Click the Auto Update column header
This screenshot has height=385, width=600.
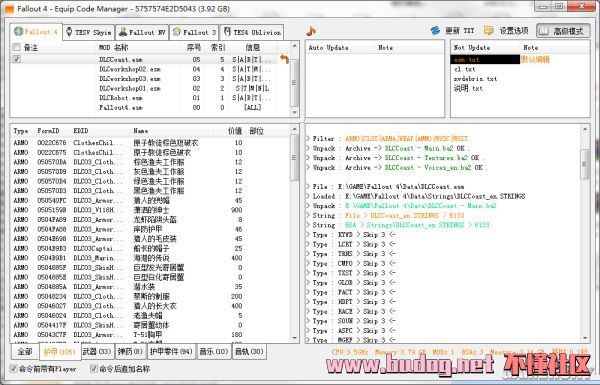pos(328,47)
